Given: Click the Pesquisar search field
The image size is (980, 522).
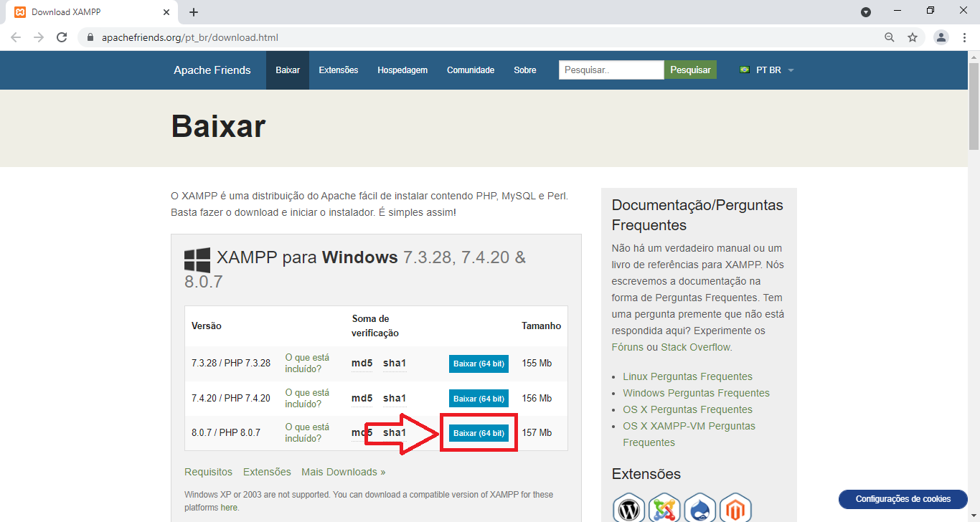Looking at the screenshot, I should [611, 70].
